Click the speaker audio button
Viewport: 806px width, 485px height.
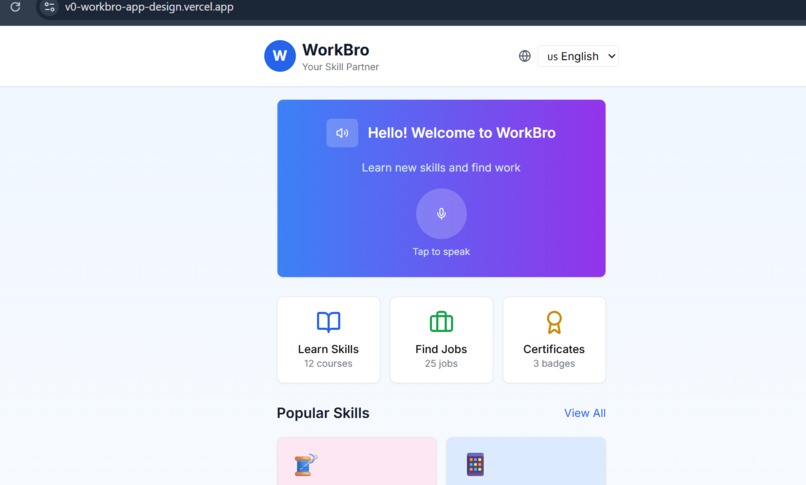tap(342, 133)
